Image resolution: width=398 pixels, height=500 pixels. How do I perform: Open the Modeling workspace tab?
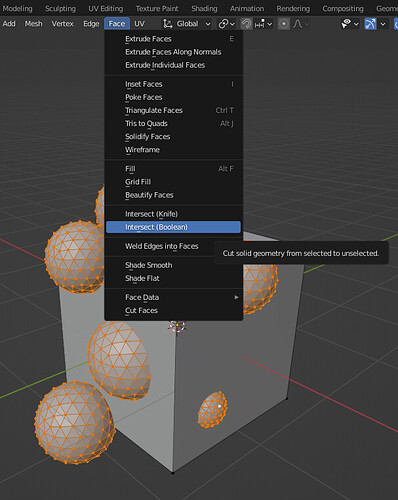click(17, 8)
